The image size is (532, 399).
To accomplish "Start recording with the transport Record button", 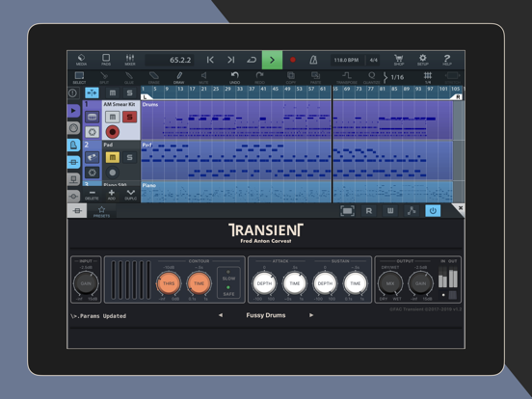I will [x=292, y=60].
